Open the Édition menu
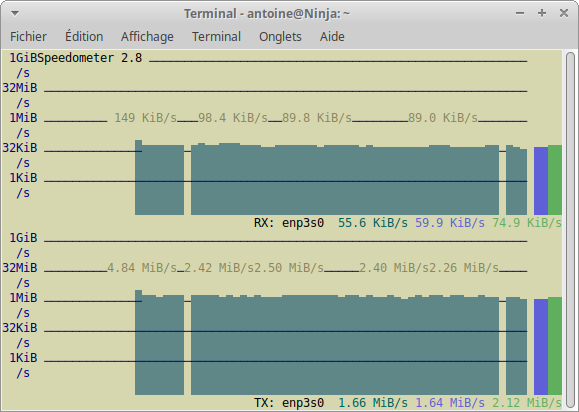Image resolution: width=579 pixels, height=412 pixels. coord(84,37)
